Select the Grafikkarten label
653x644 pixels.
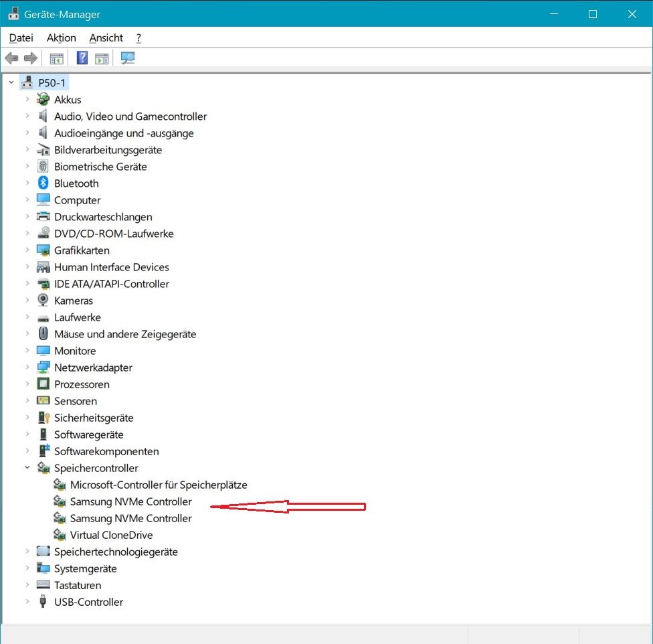82,250
